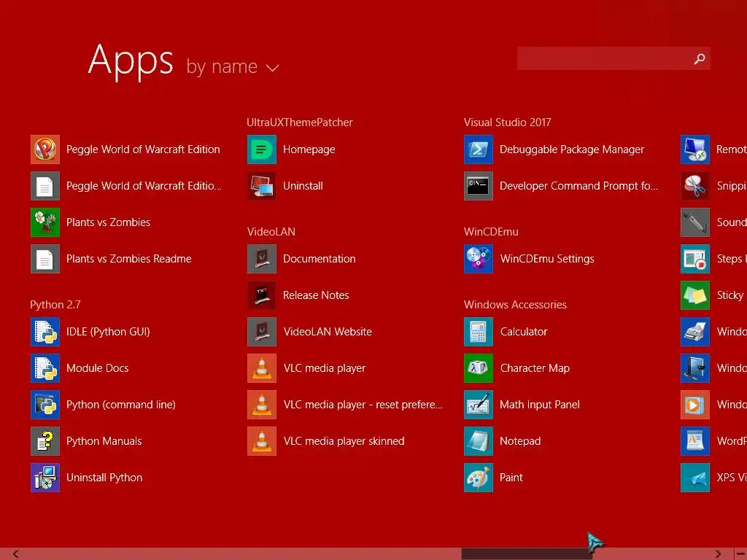Click the sort chevron beside 'by name'

pos(272,68)
